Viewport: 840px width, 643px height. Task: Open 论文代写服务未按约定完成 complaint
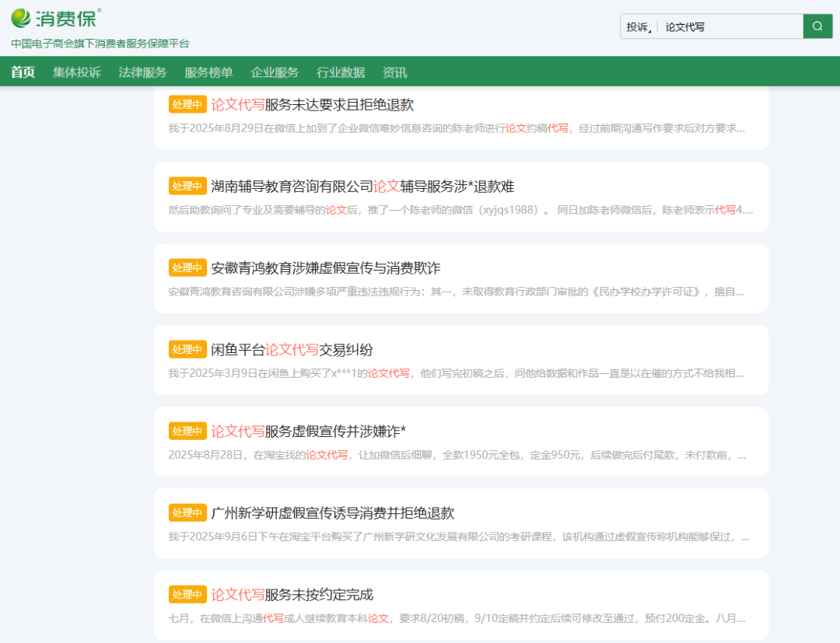pos(292,595)
